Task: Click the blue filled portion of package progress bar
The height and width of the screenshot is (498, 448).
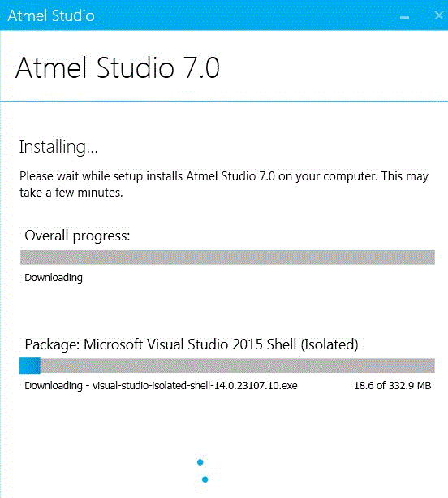Action: tap(30, 366)
